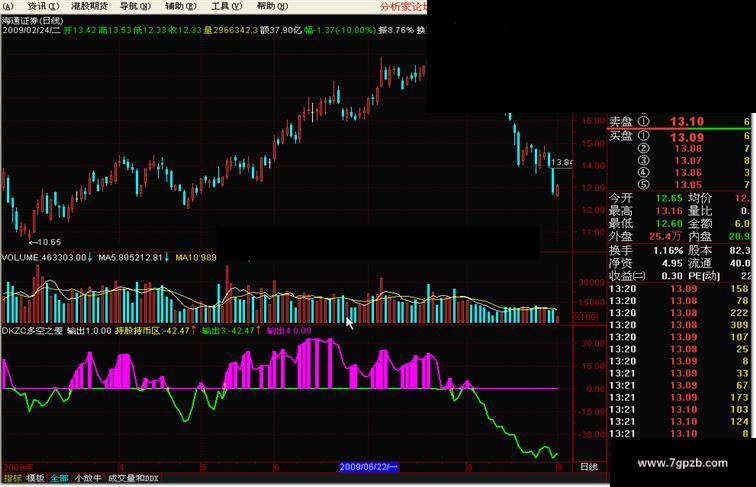Click the sell price 13.10

[x=687, y=122]
